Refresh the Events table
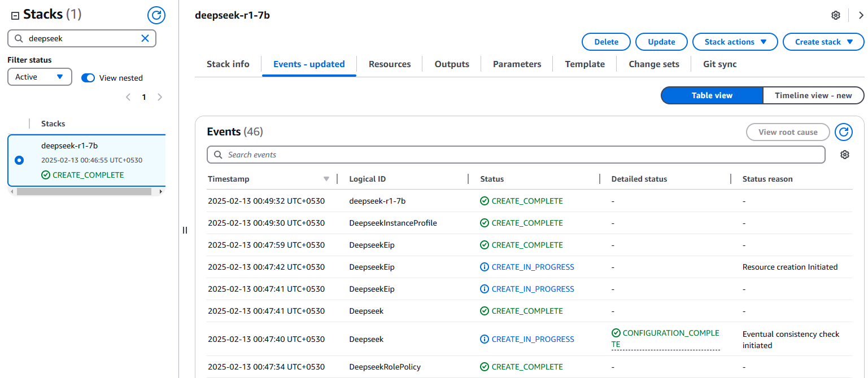This screenshot has width=868, height=378. 844,132
